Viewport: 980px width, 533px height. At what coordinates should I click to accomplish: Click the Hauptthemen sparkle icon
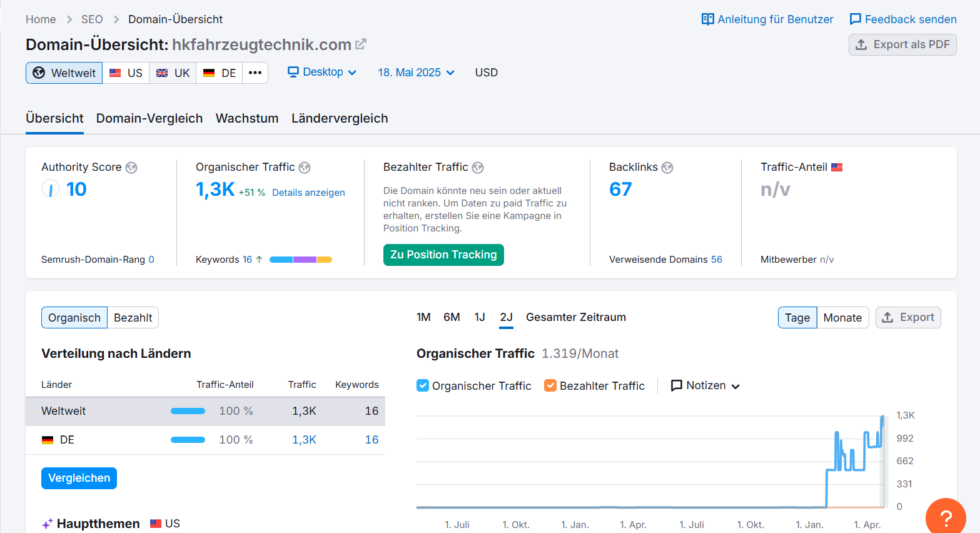click(x=47, y=524)
